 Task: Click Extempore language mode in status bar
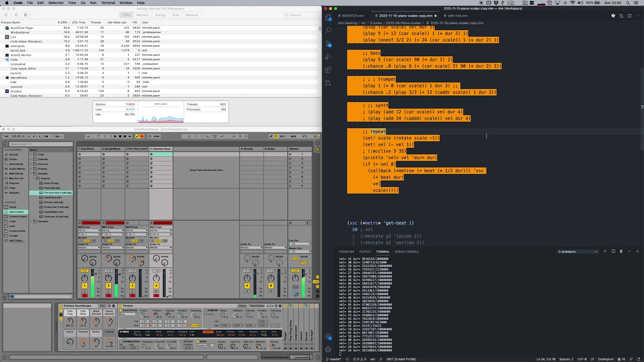(x=605, y=359)
